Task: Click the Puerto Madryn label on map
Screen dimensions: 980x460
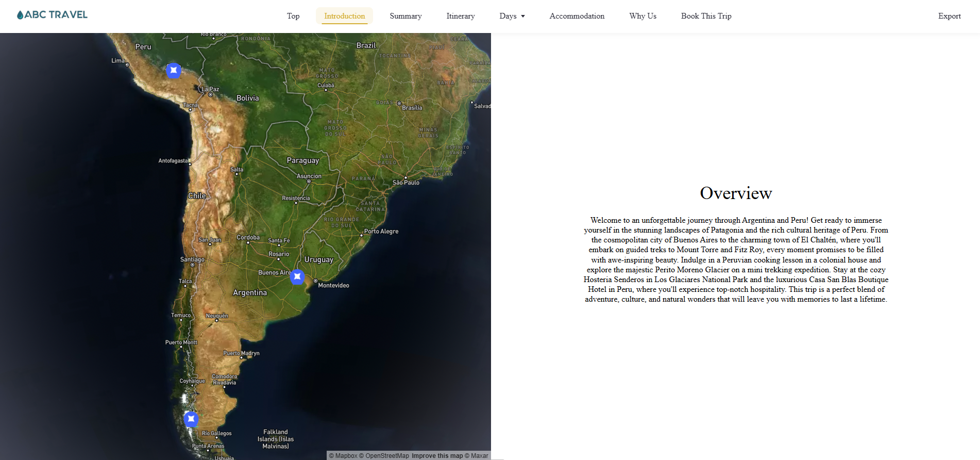Action: 241,353
